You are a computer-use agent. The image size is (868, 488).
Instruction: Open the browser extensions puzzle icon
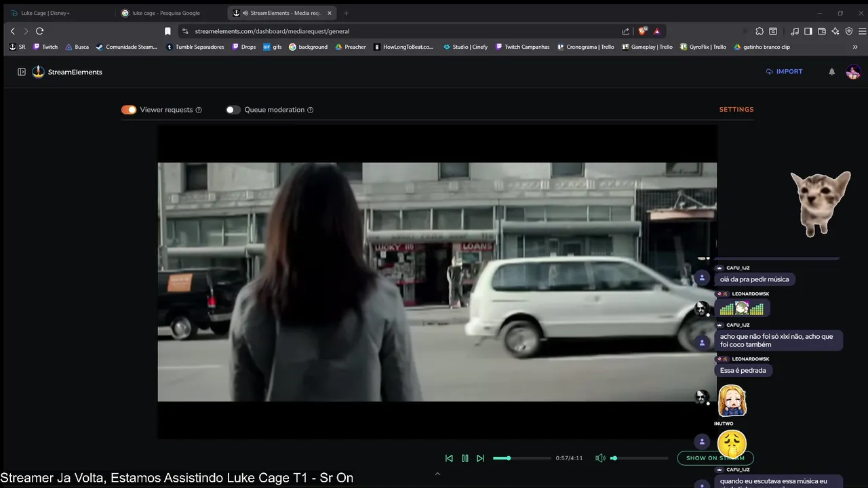(x=759, y=31)
